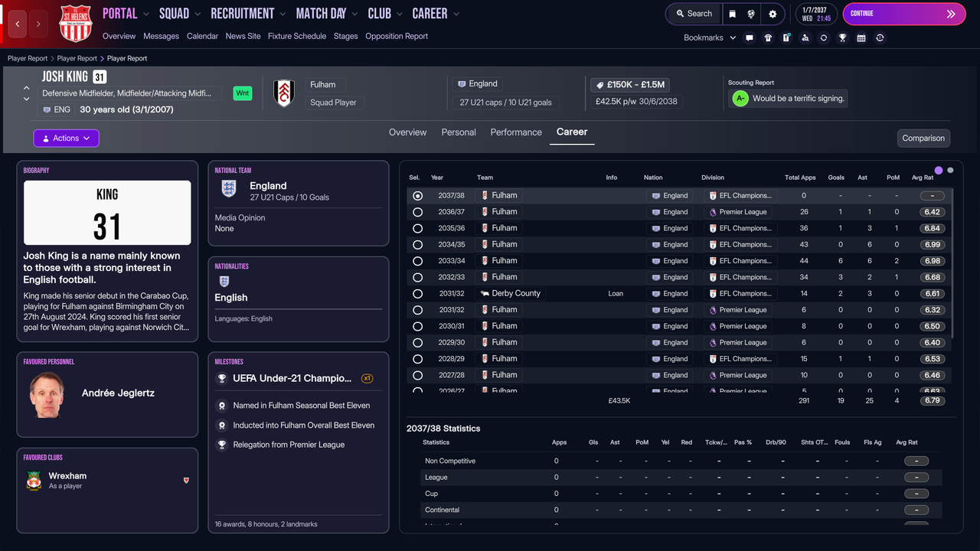Screen dimensions: 980x551
Task: Click the x1 count badge on milestone
Action: pyautogui.click(x=367, y=378)
